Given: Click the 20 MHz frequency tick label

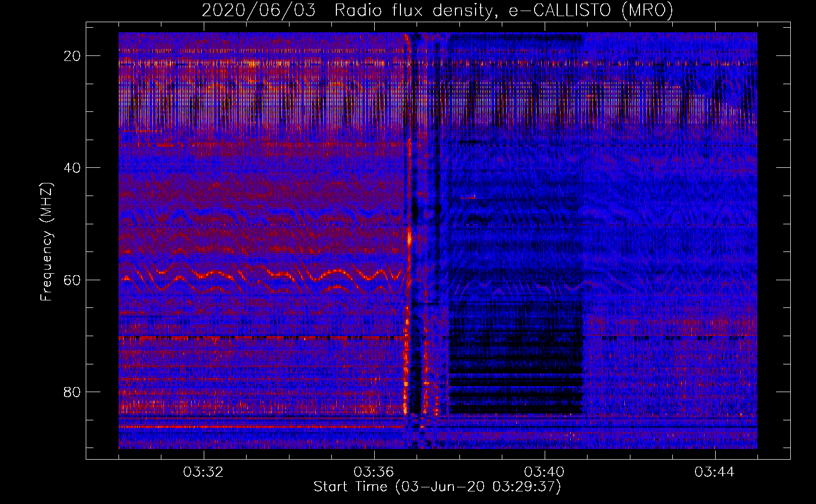Looking at the screenshot, I should (x=73, y=56).
